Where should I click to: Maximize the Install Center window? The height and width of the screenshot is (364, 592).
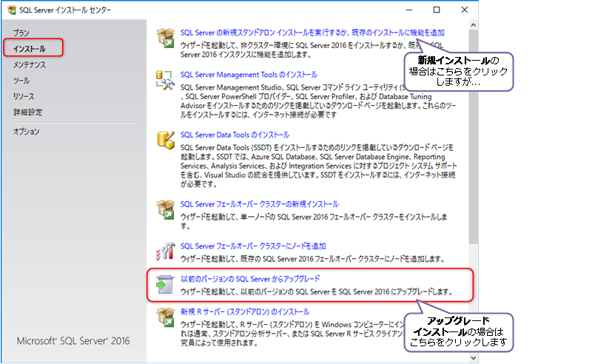click(x=437, y=10)
